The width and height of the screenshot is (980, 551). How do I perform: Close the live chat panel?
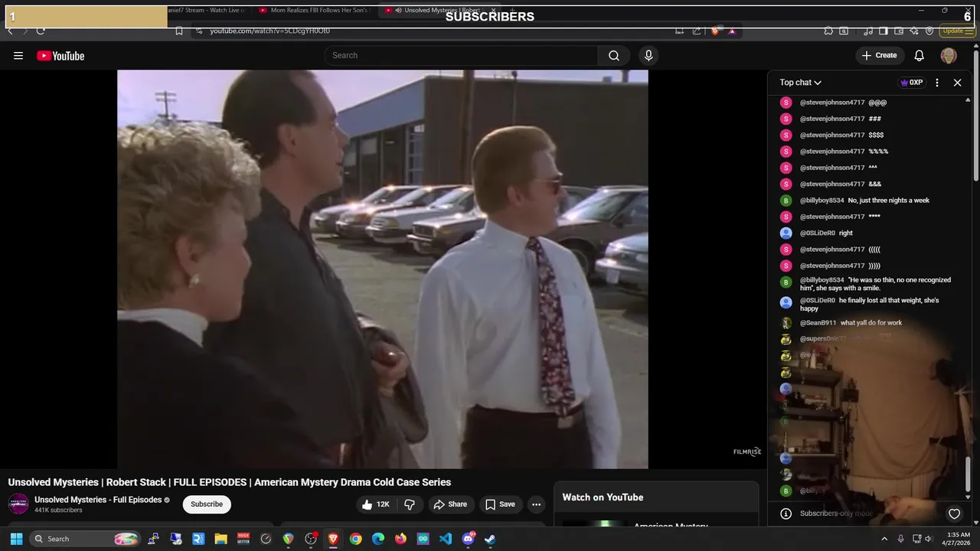(957, 83)
